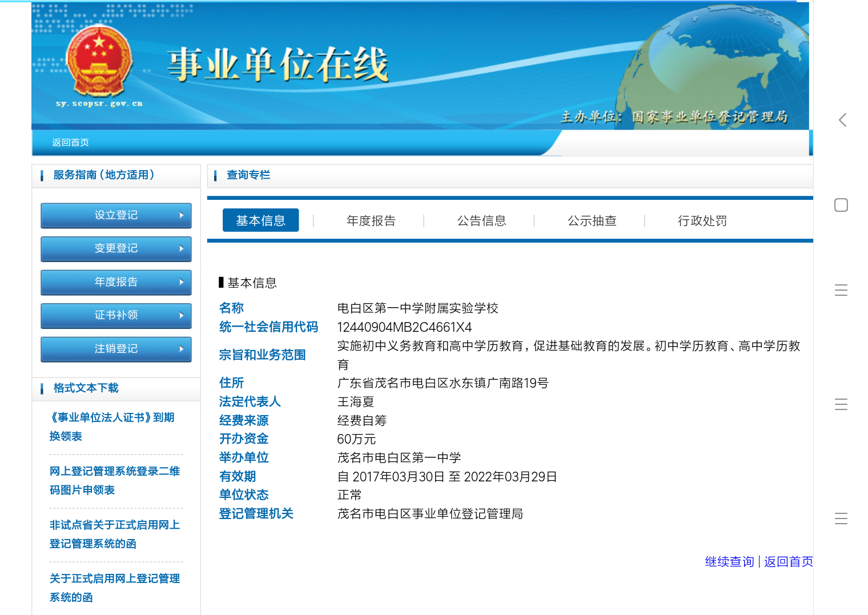Open the 证书补领 sidebar button
868x615 pixels.
pyautogui.click(x=116, y=315)
